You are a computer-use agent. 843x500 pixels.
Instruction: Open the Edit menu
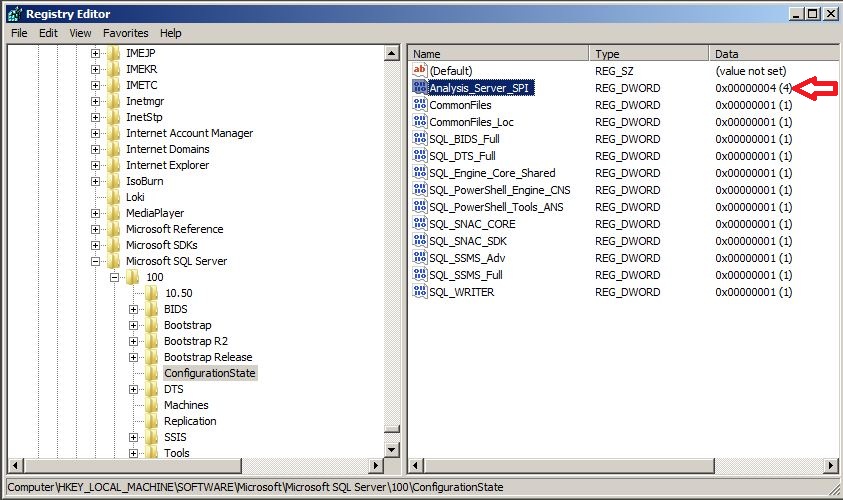48,33
